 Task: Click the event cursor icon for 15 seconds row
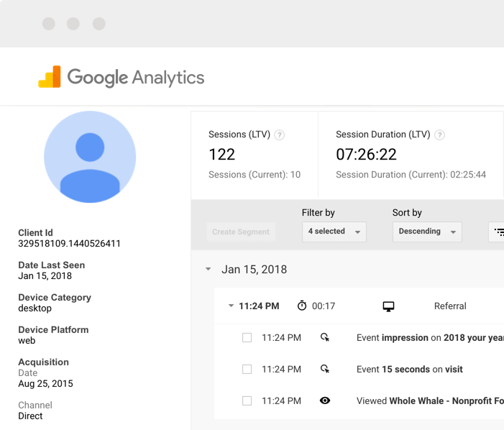(x=325, y=369)
